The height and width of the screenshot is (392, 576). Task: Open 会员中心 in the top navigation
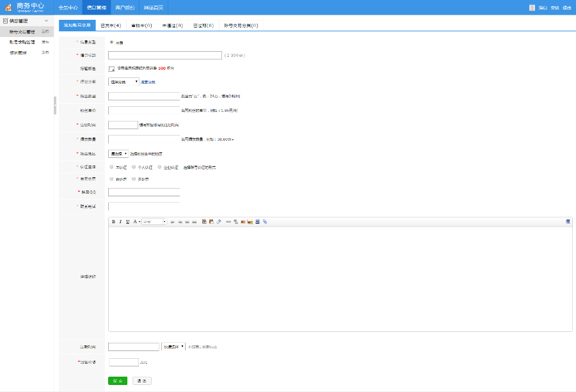point(68,8)
